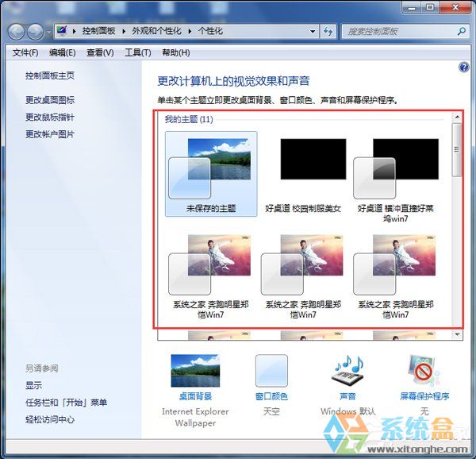Click 控制面板 breadcrumb in address bar
This screenshot has width=476, height=459.
(x=98, y=31)
